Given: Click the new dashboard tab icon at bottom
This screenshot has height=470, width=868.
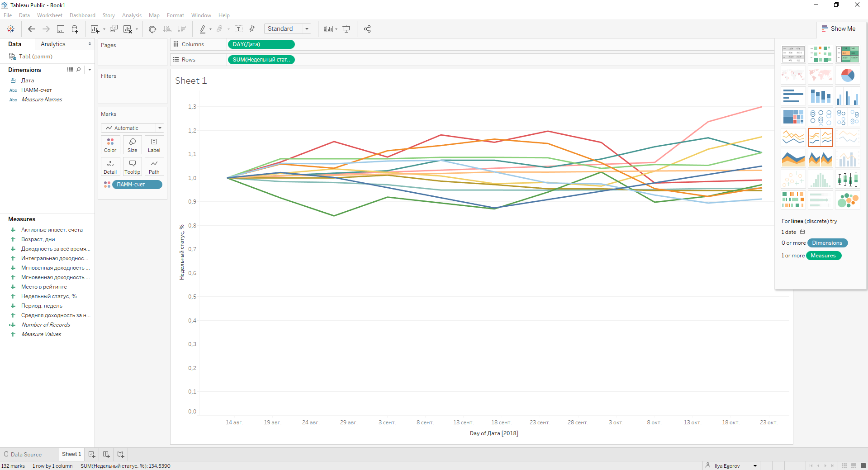Looking at the screenshot, I should (106, 454).
